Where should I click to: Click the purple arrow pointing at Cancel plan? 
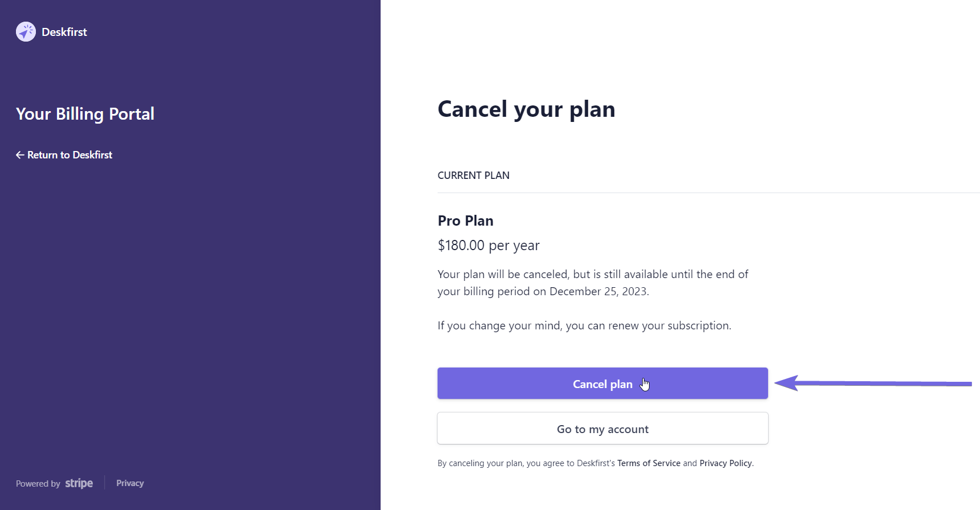[873, 383]
